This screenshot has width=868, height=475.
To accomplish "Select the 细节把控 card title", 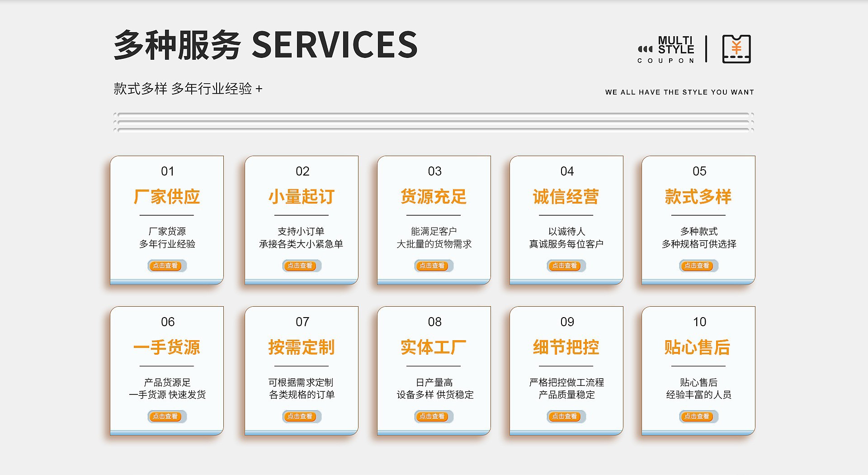I will (566, 347).
